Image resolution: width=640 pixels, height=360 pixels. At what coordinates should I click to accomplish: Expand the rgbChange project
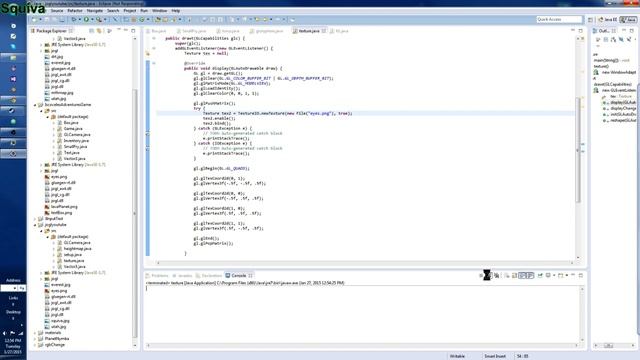[x=35, y=345]
